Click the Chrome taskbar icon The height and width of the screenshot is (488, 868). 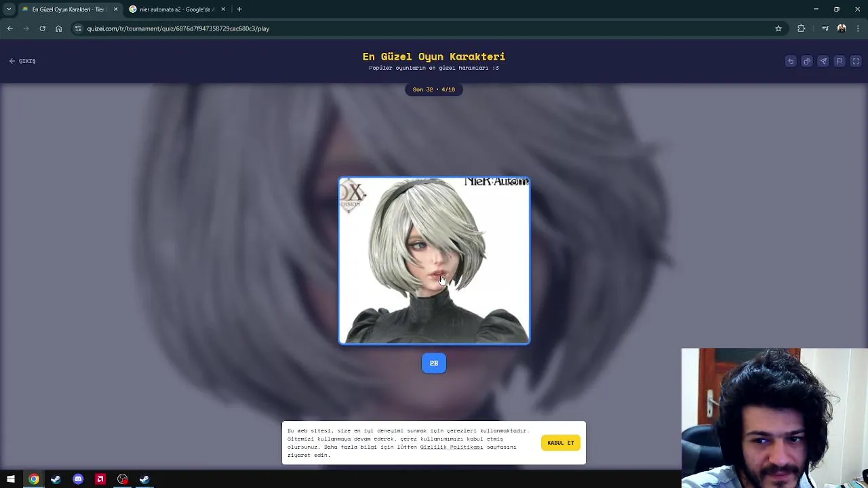click(33, 479)
